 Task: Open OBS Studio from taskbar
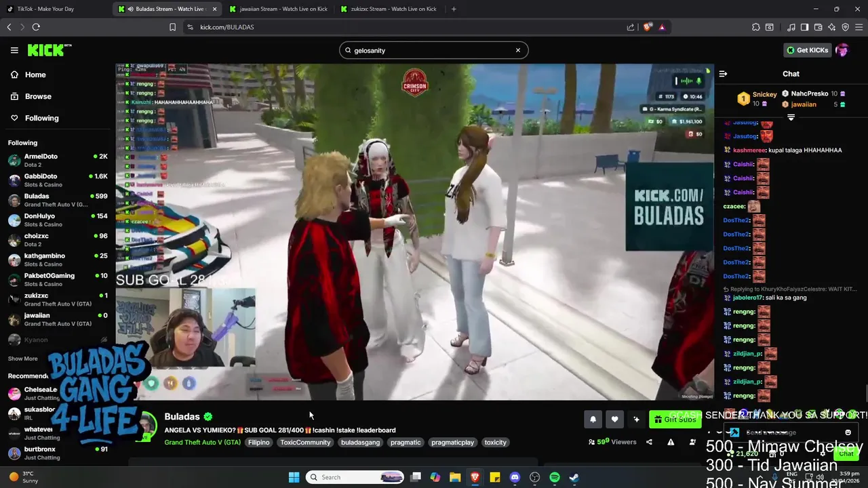coord(534,477)
